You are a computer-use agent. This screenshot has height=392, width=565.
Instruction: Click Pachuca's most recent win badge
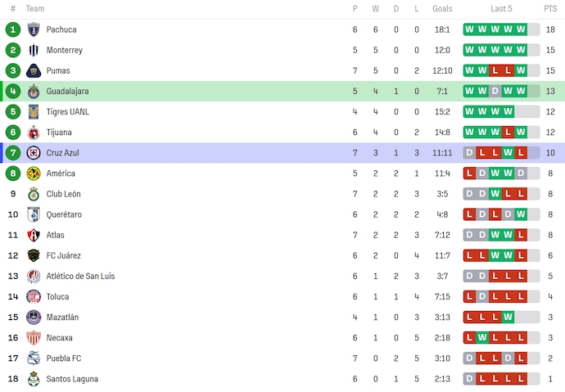[x=521, y=29]
